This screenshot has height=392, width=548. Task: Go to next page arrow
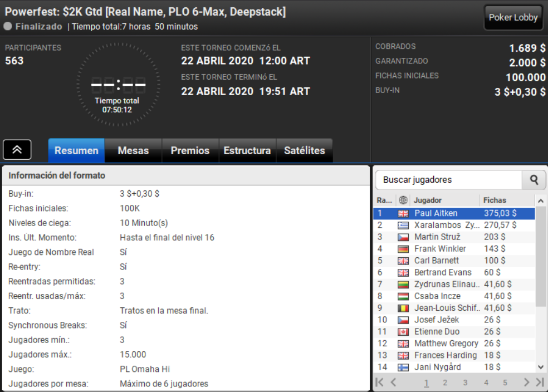pos(526,382)
